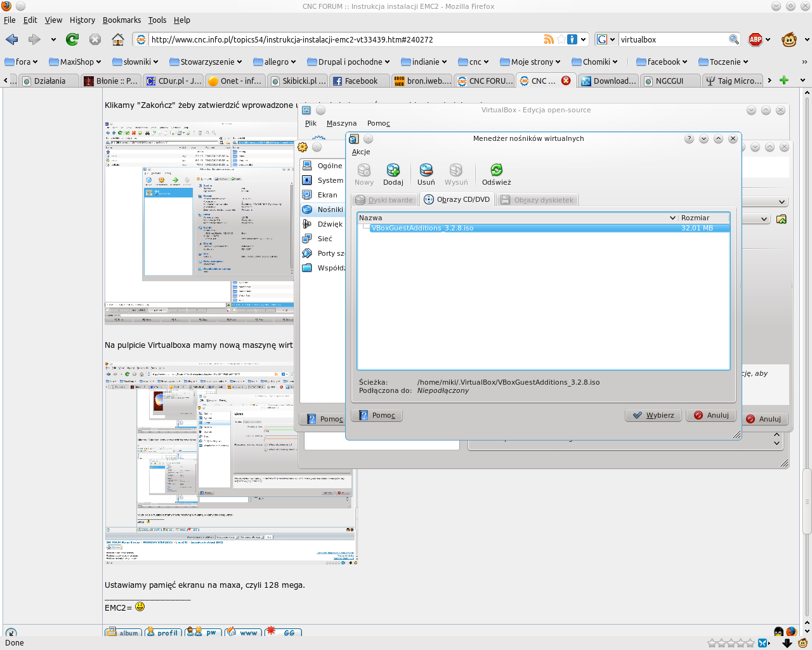Open Ogólne settings category

324,166
